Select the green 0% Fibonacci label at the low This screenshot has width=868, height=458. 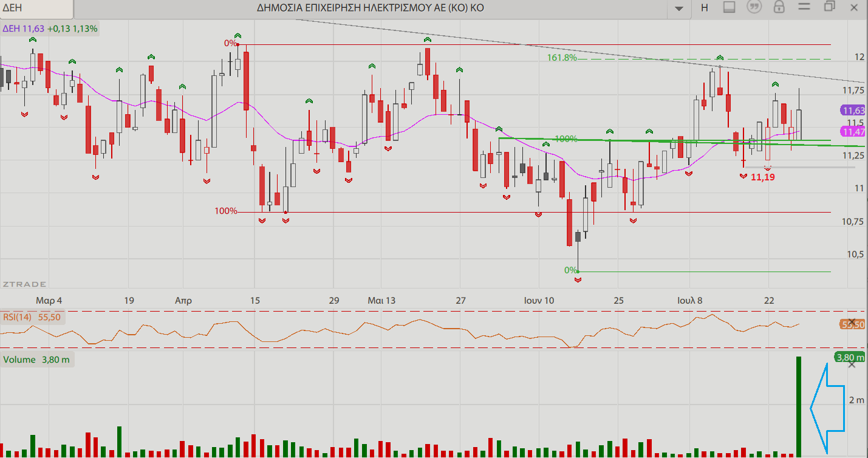tap(570, 270)
